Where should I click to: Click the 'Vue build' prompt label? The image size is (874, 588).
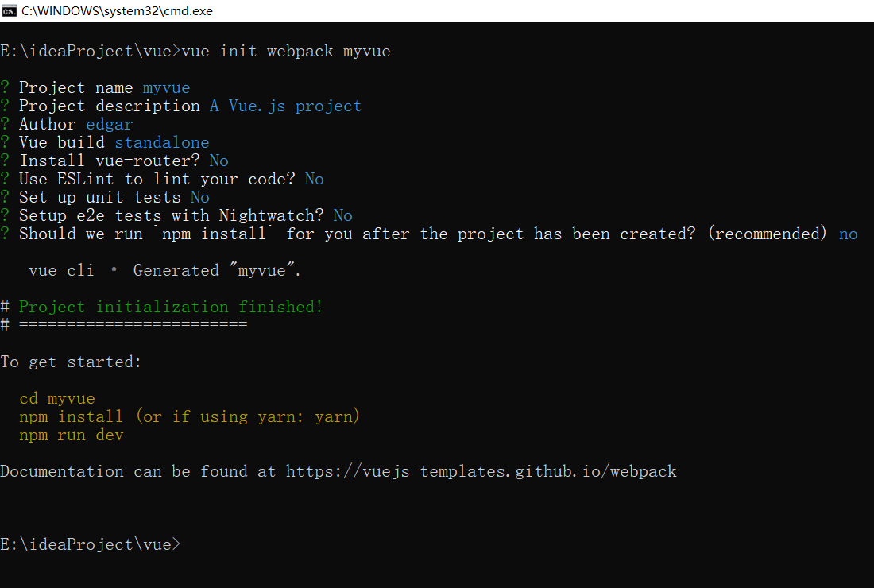[x=62, y=143]
